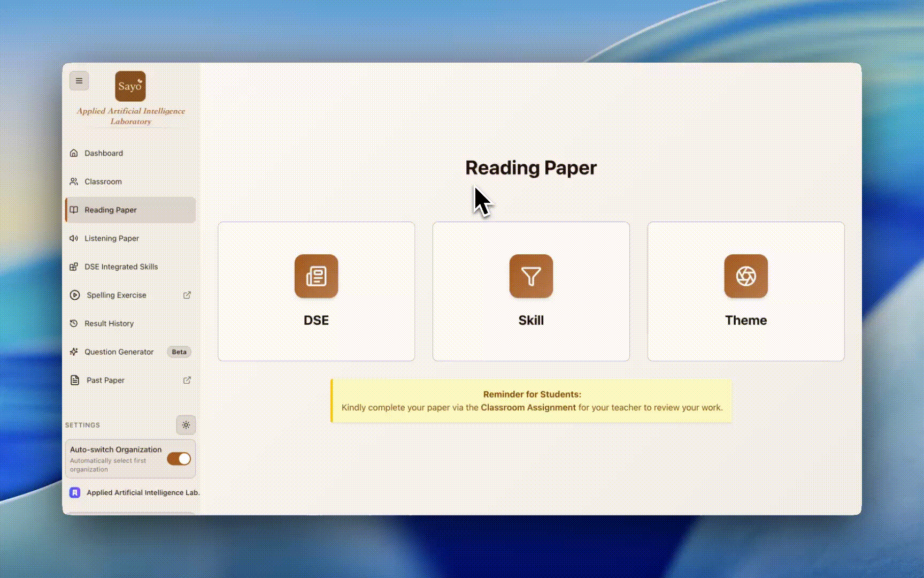The image size is (924, 578).
Task: Click the Reading Paper page heading
Action: pyautogui.click(x=530, y=168)
